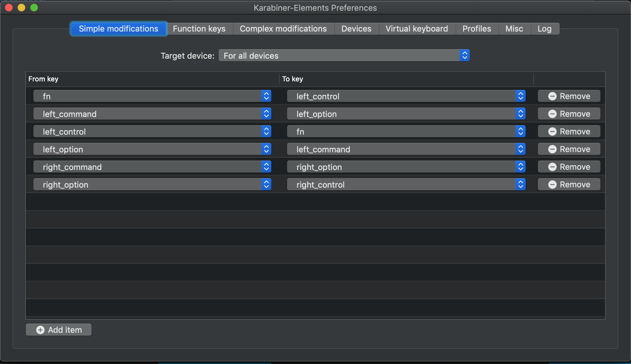Open the Virtual keyboard tab
The image size is (631, 364).
[416, 29]
